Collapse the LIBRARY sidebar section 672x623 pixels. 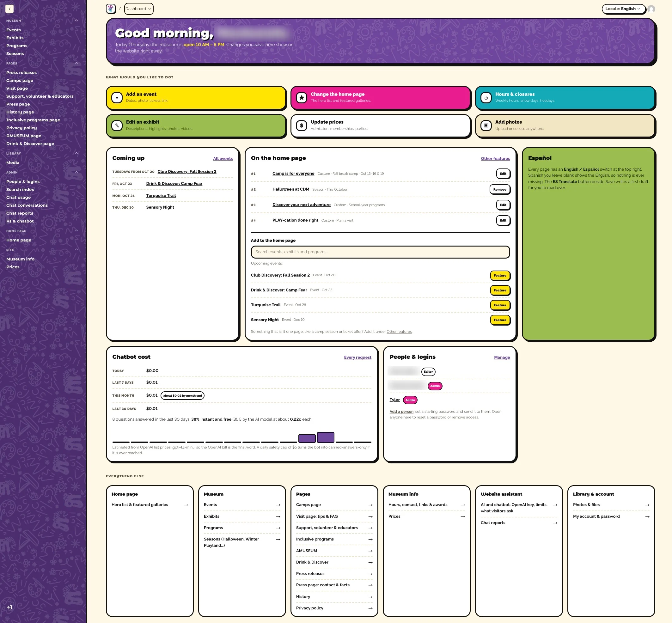tap(76, 153)
